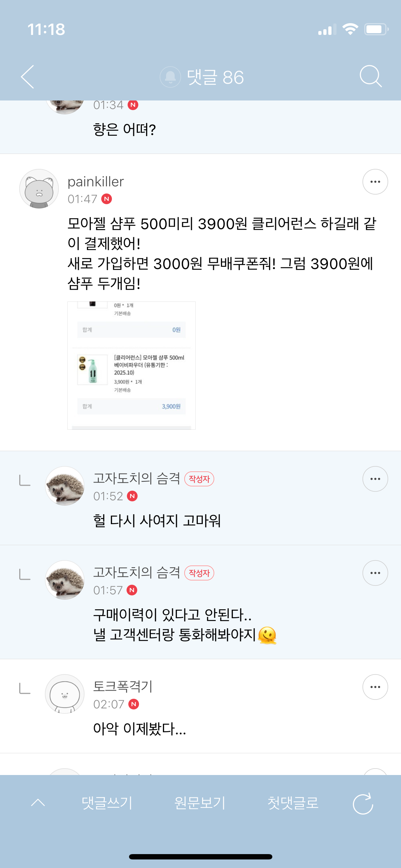Screen dimensions: 401x868
Task: Tap 토크폭격기's profile avatar
Action: click(65, 694)
